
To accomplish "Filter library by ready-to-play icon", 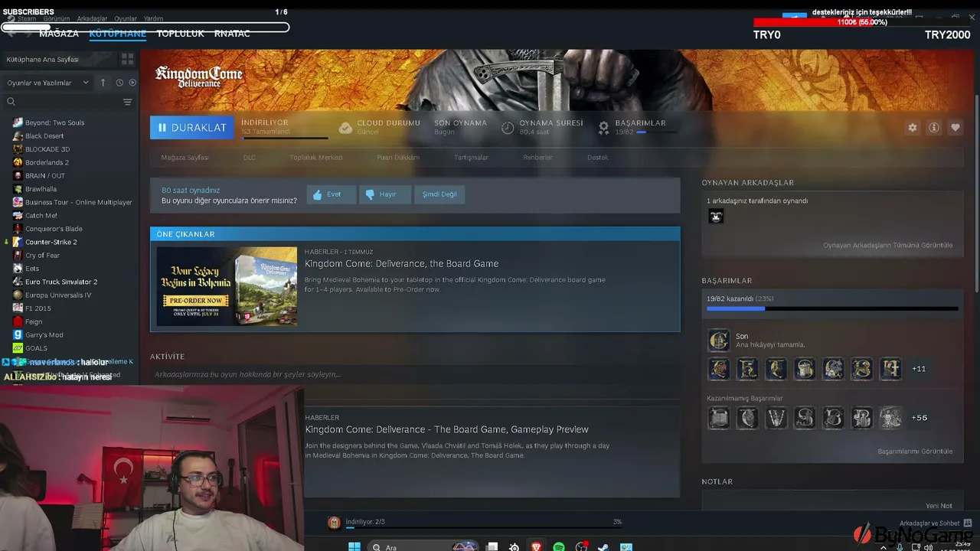I will tap(132, 83).
